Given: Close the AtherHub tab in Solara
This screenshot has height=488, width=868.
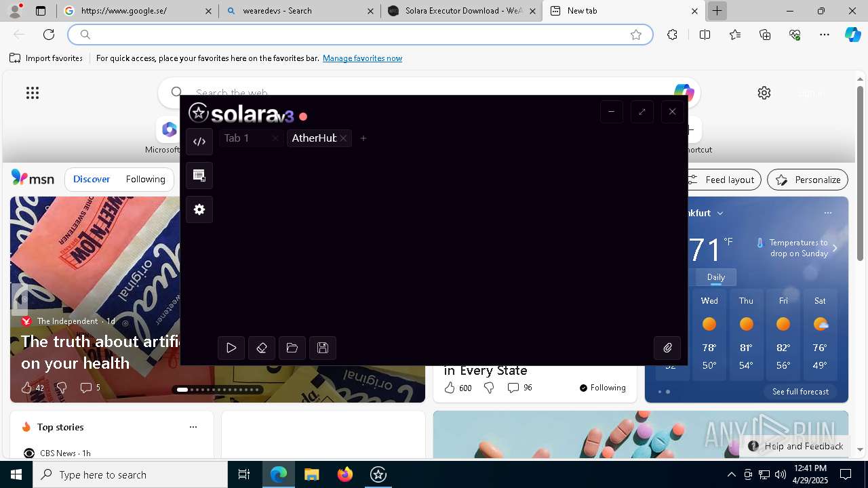Looking at the screenshot, I should pos(344,138).
